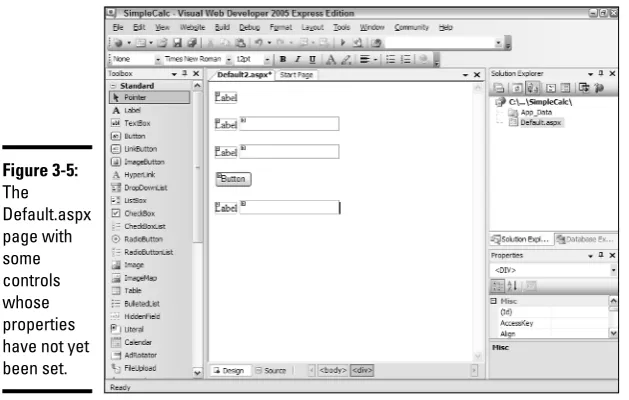Click the text alignment icon
Viewport: 629px width, 400px height.
(365, 59)
